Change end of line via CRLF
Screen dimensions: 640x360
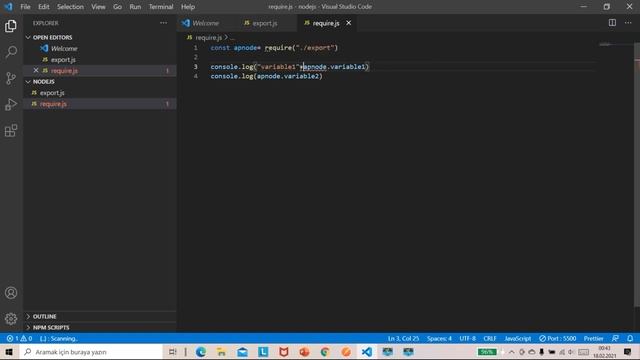point(490,338)
